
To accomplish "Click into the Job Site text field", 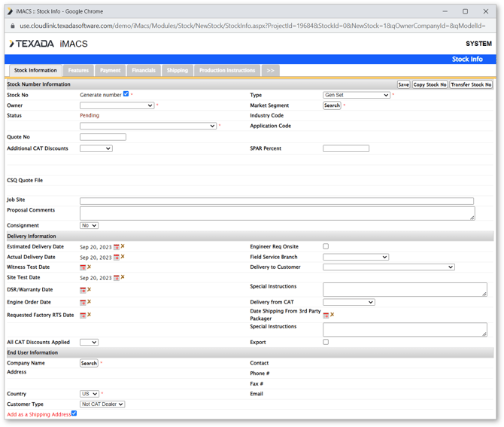I will click(x=276, y=201).
